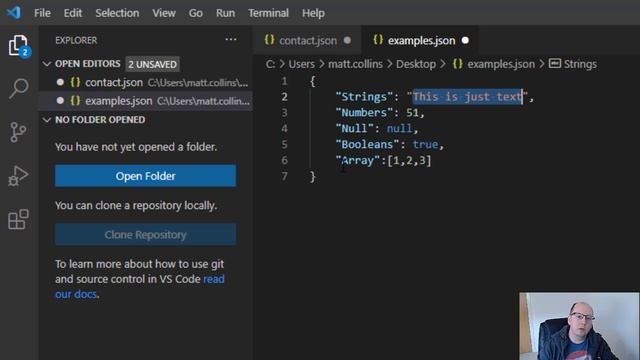Click matt.collins in the breadcrumb
Viewport: 640px width, 360px height.
356,64
